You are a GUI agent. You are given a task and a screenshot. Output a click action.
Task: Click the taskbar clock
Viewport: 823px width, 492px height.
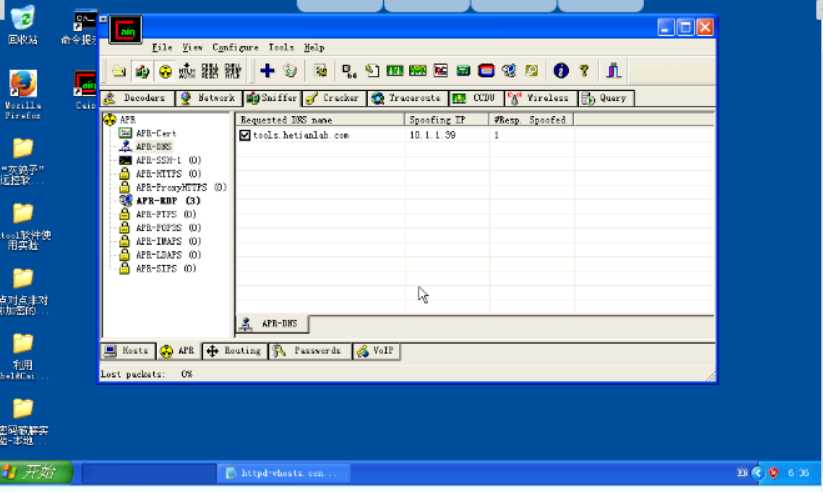[x=798, y=473]
